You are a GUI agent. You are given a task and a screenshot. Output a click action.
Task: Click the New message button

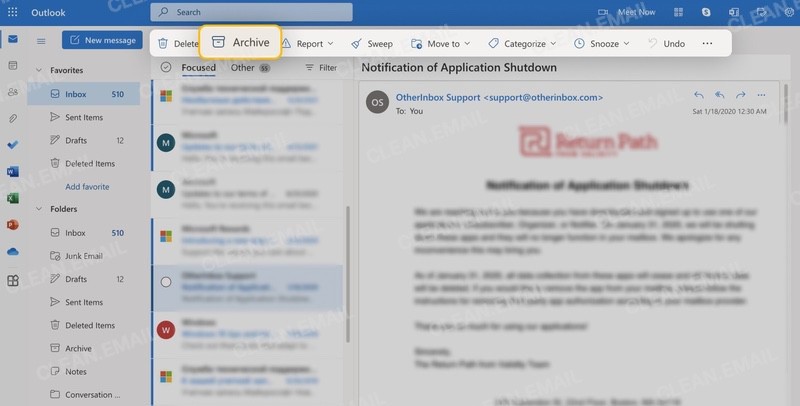(x=101, y=40)
